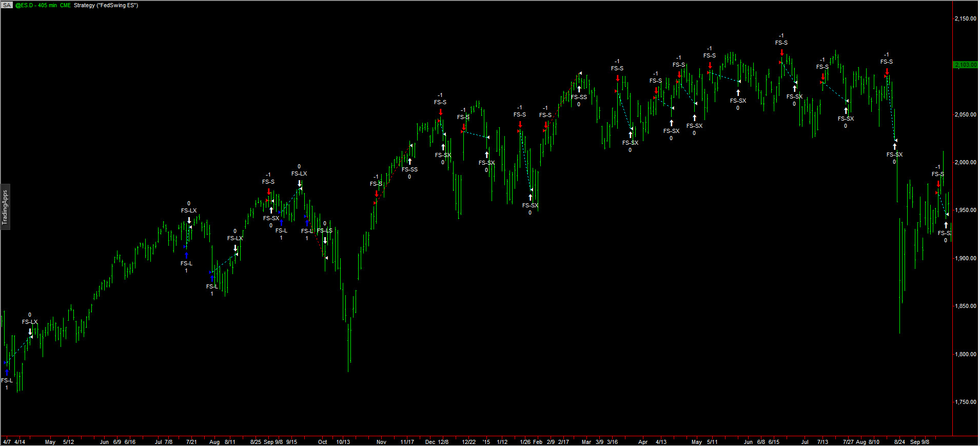Click the 7/27 date on time axis
The height and width of the screenshot is (446, 980).
tap(848, 442)
